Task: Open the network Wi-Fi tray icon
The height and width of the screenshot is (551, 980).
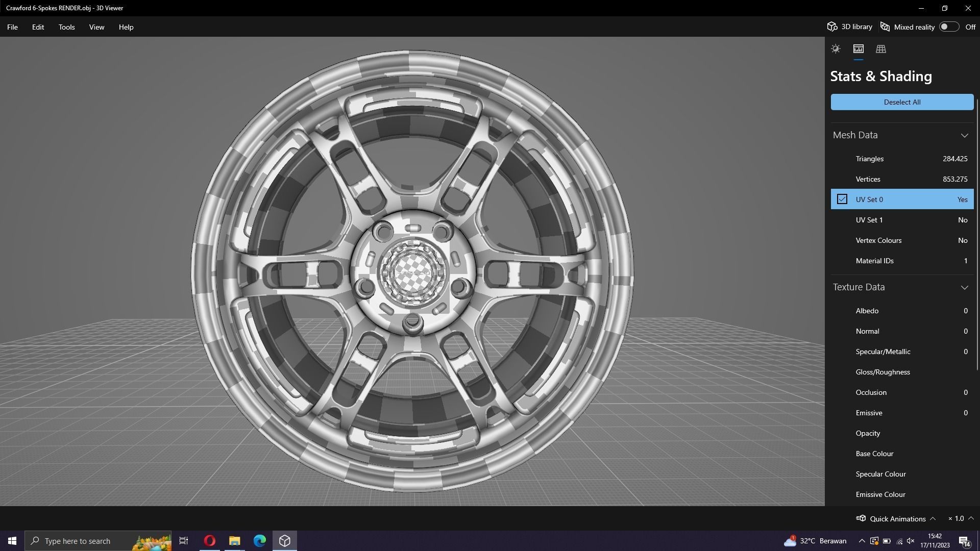Action: click(x=899, y=541)
